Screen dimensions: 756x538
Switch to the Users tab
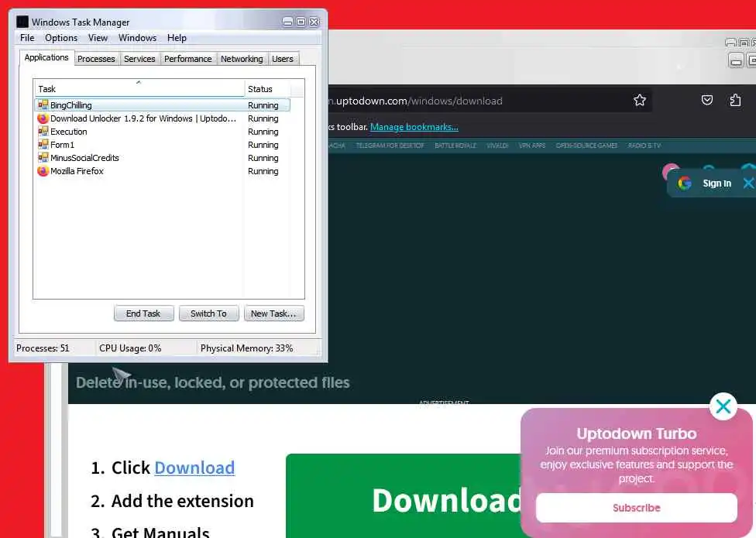[283, 59]
